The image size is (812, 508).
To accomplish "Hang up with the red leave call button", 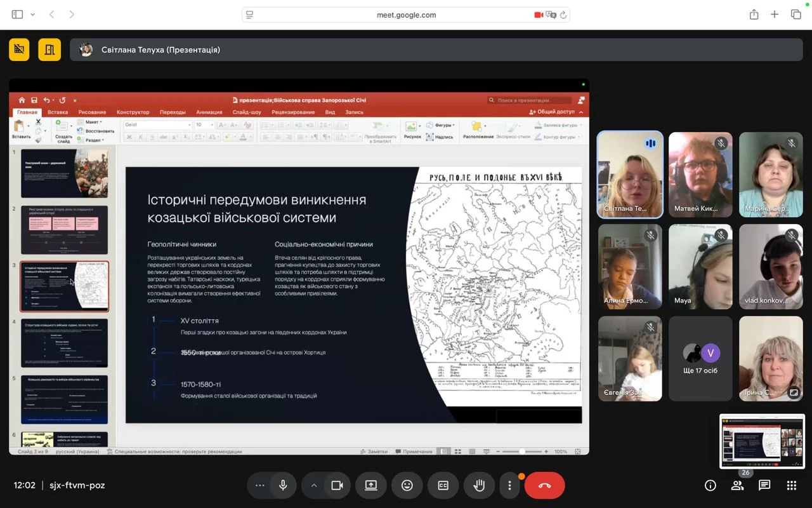I will 544,485.
